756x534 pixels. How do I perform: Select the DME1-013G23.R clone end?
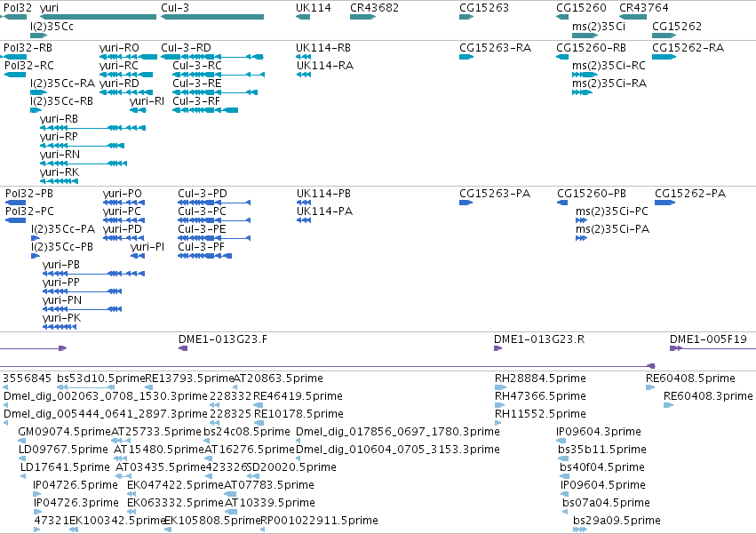pos(498,348)
